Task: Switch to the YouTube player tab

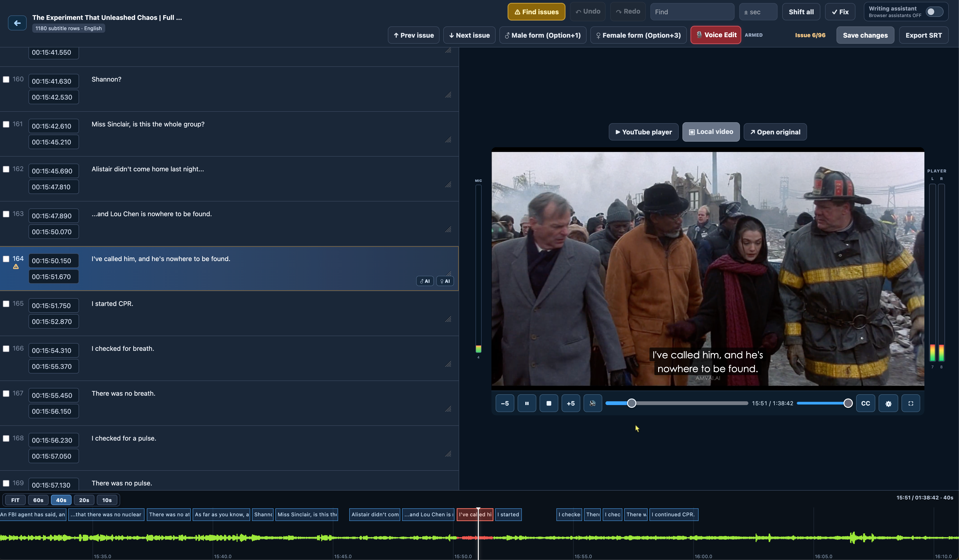Action: pyautogui.click(x=644, y=132)
